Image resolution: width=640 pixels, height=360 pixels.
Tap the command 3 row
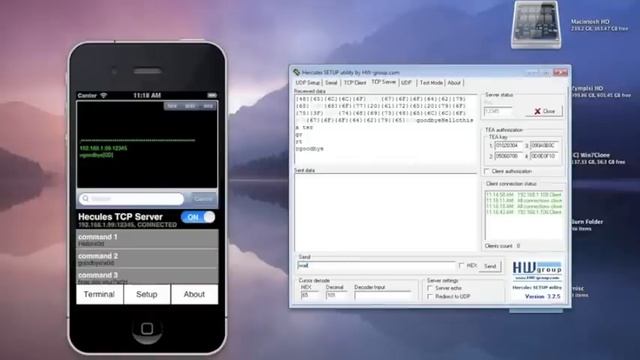(147, 276)
